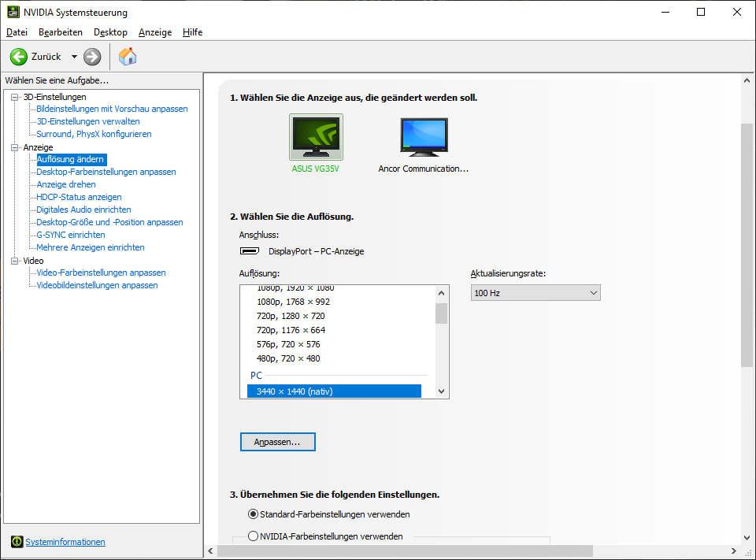Open Surround, PhysX konfigurieren

coord(94,134)
